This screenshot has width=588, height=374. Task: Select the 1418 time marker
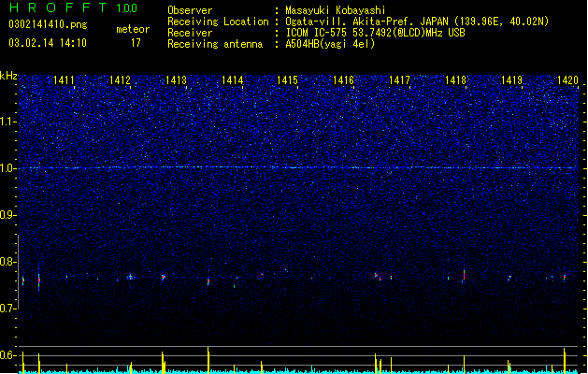455,79
